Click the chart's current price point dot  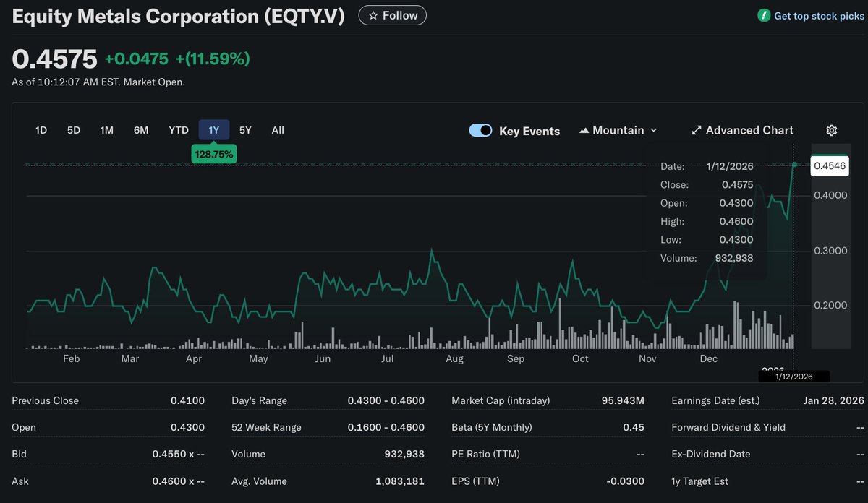pos(794,165)
